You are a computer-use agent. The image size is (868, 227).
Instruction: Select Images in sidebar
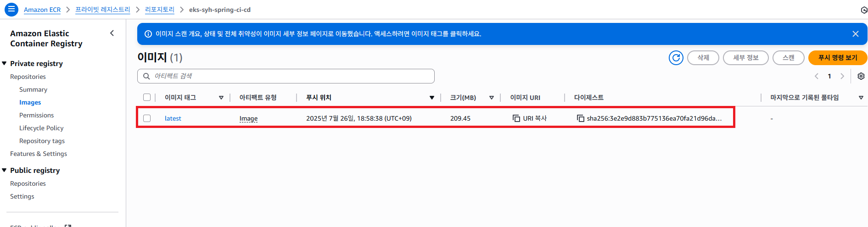click(30, 102)
